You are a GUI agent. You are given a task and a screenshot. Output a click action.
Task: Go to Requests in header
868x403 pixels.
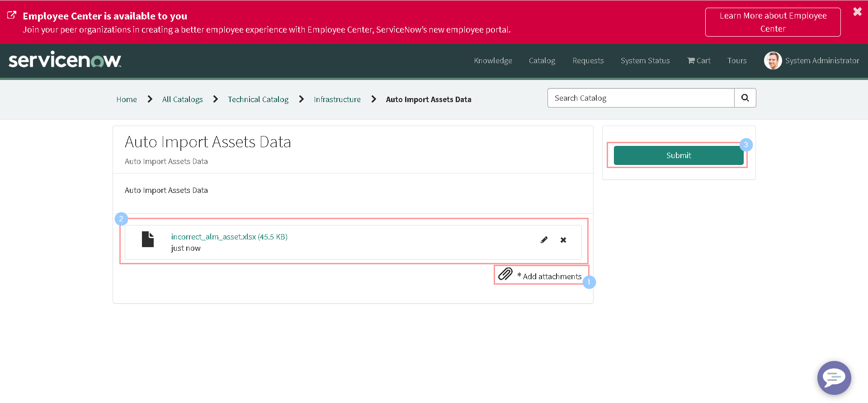point(588,61)
